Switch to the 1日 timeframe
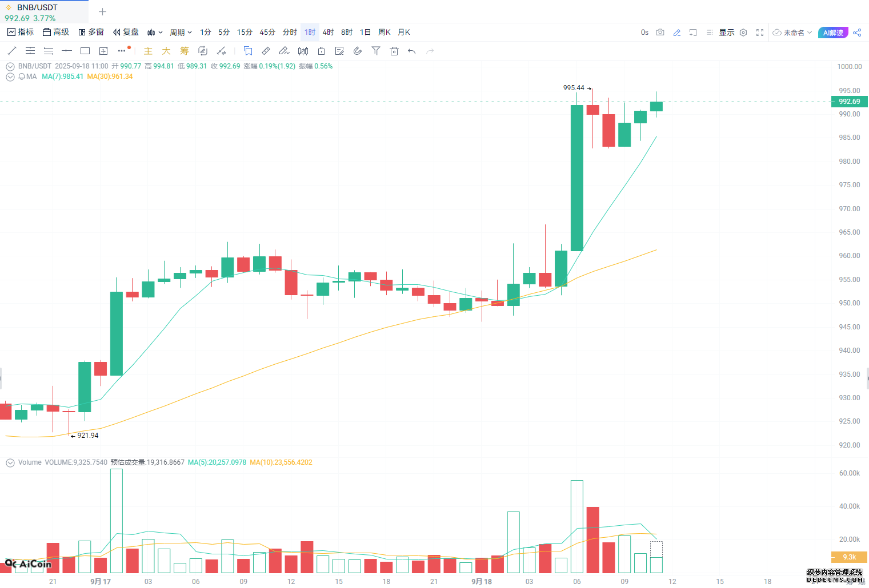The image size is (869, 588). click(366, 33)
